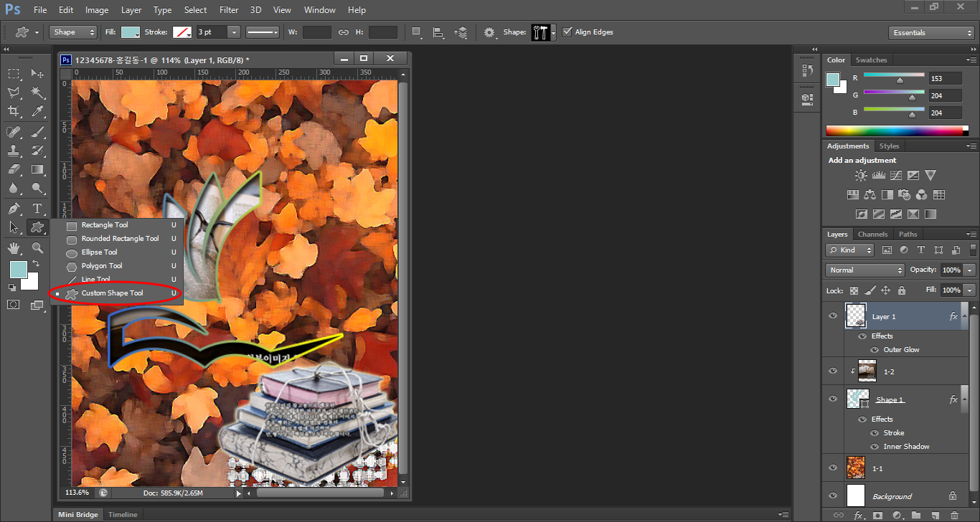Open the stroke line style dropdown
The width and height of the screenshot is (980, 522).
click(263, 32)
